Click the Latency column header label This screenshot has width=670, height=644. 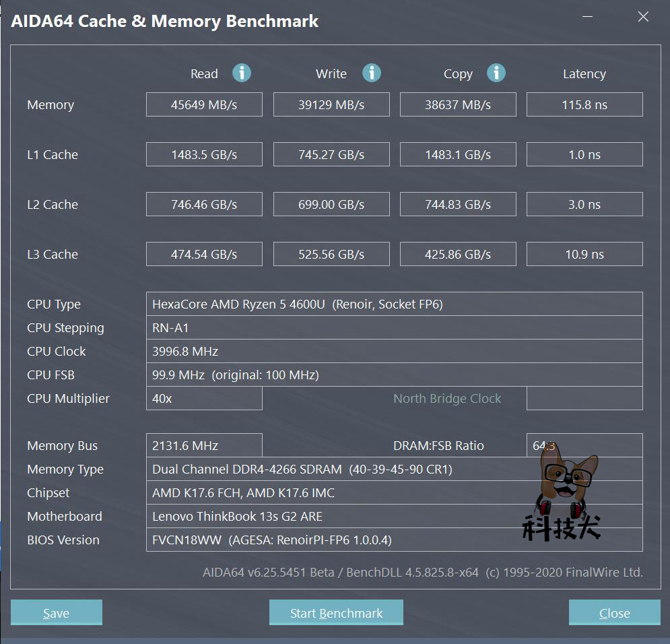point(584,74)
